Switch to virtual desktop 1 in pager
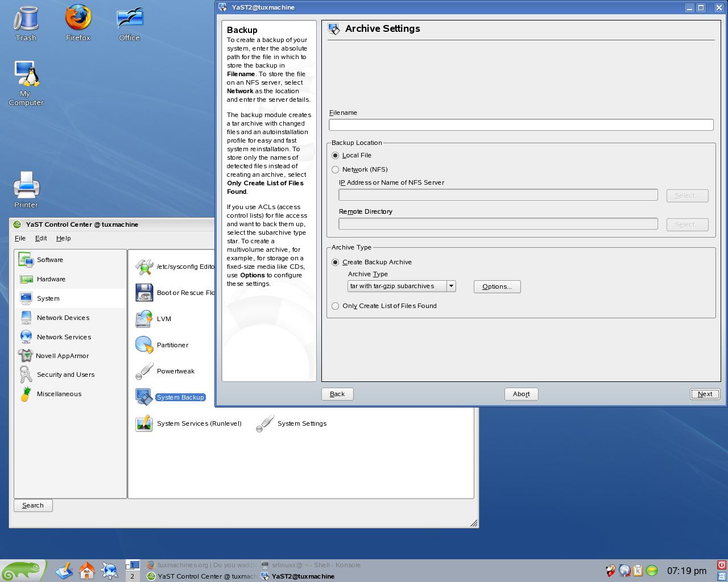 (132, 565)
